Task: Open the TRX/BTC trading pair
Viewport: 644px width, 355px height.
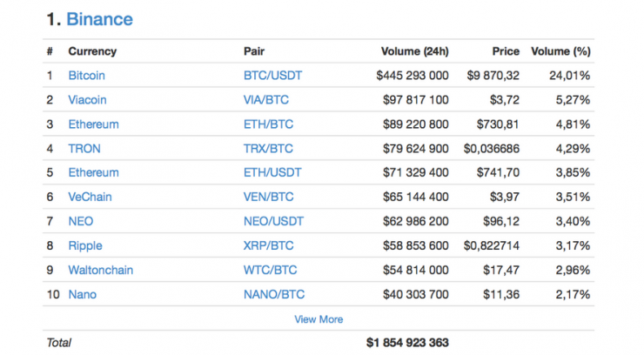Action: (x=268, y=149)
